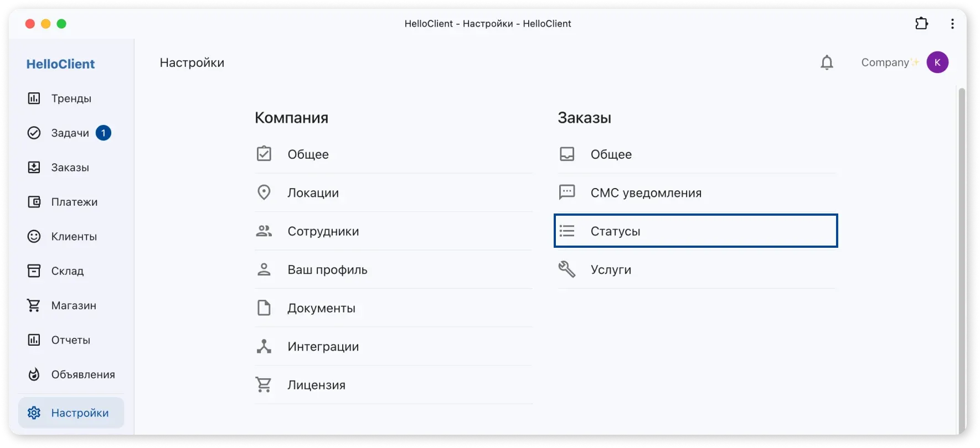The width and height of the screenshot is (980, 448).
Task: Click the HelloClient logo
Action: tap(60, 64)
